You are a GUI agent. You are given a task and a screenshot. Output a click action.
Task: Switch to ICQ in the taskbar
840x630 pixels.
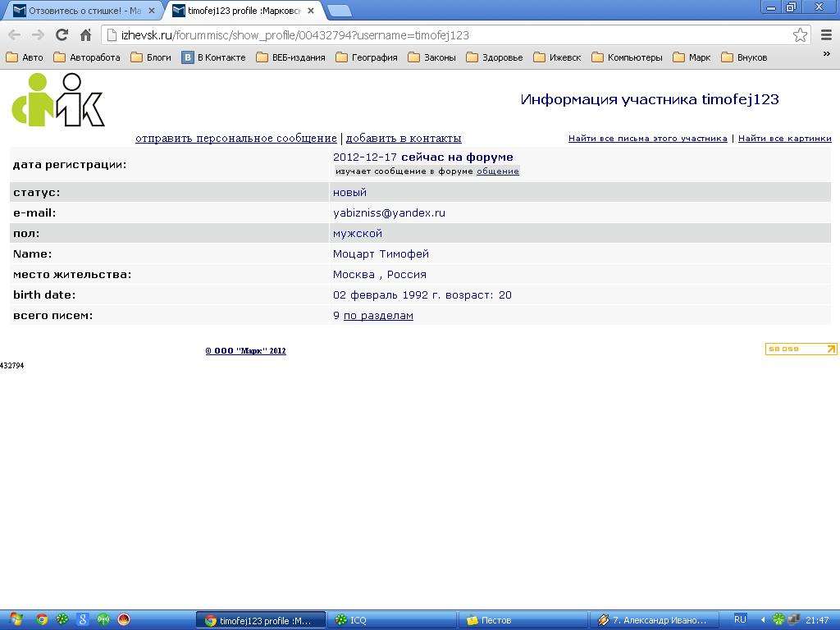point(394,620)
